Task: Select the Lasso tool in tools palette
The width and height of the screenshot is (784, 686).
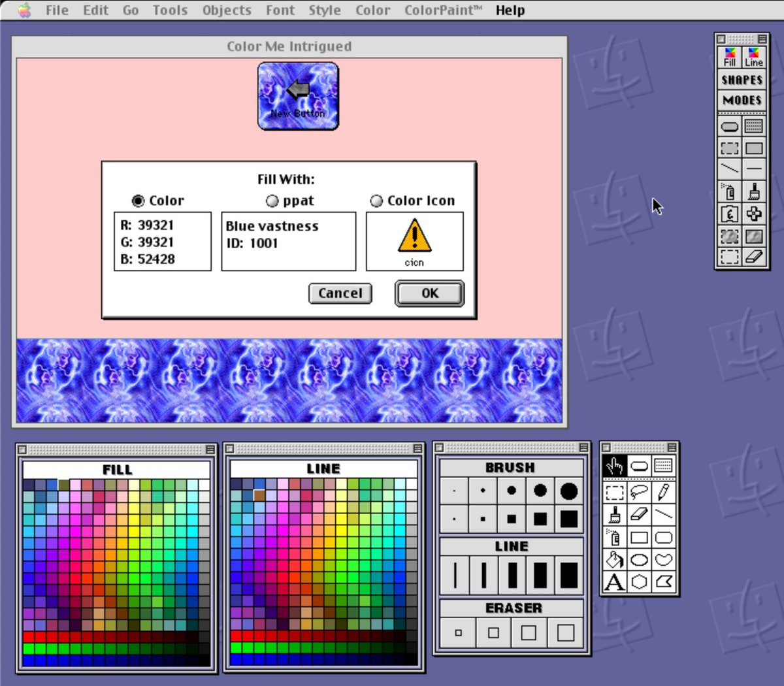Action: pyautogui.click(x=639, y=491)
